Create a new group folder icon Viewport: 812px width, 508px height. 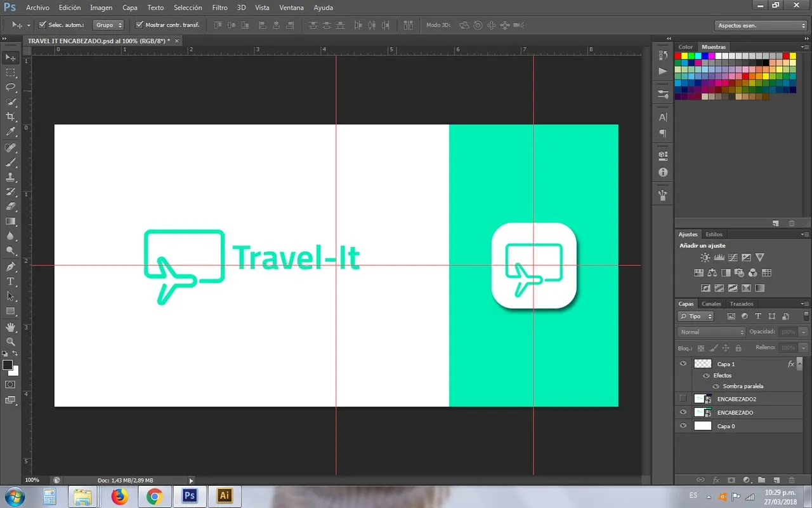pos(762,480)
